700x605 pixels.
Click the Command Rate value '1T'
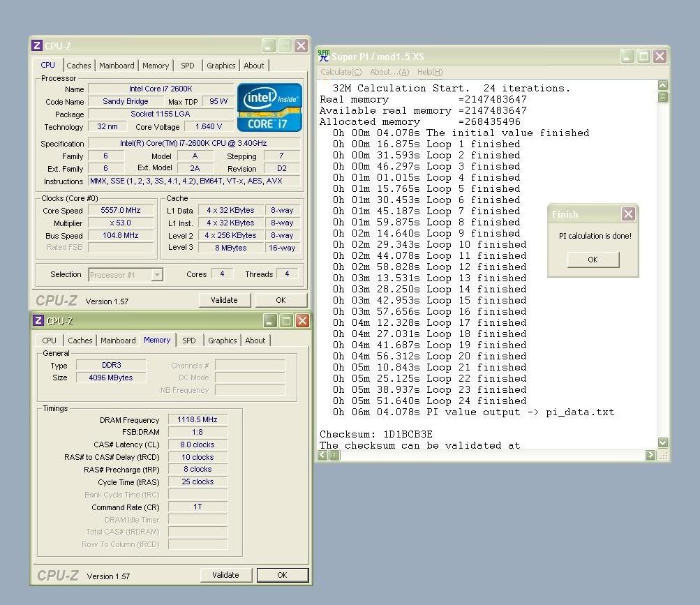tap(198, 507)
